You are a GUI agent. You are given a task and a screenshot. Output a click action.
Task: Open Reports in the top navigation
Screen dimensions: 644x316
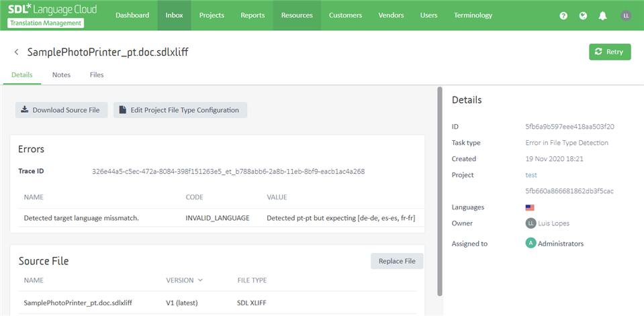(x=252, y=15)
